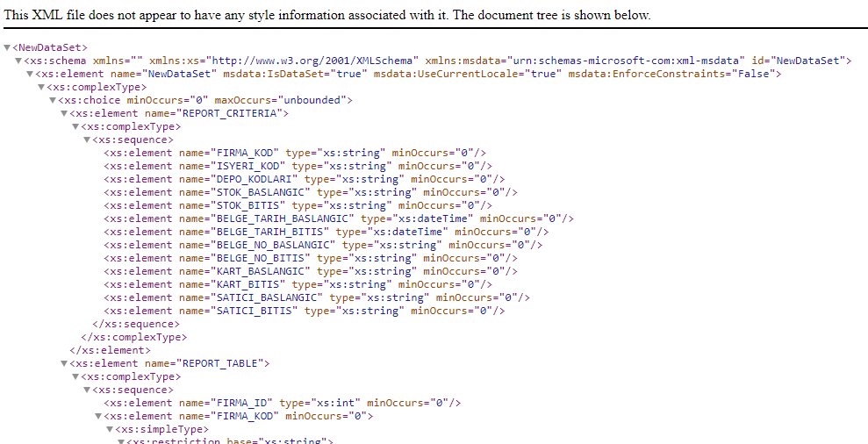Collapse the xs:schema node
Image resolution: width=868 pixels, height=444 pixels.
coord(19,61)
